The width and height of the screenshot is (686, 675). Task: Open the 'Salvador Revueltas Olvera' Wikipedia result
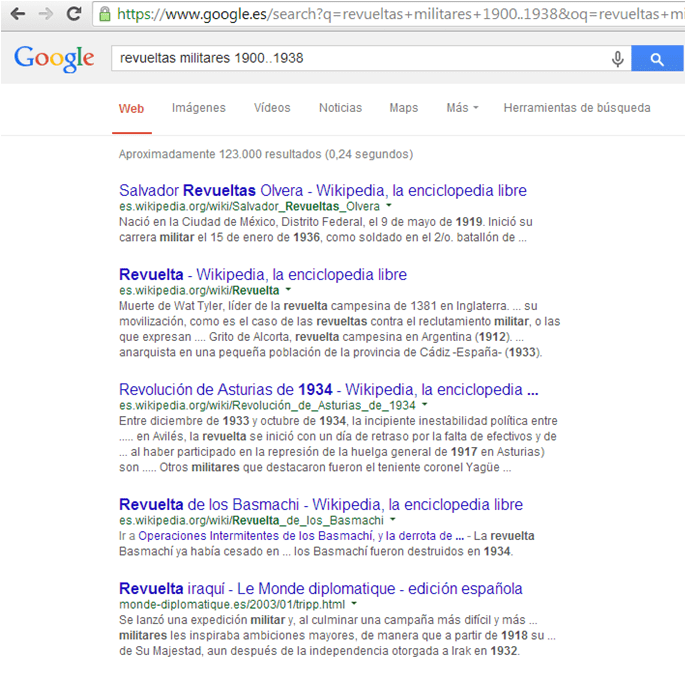pos(323,191)
